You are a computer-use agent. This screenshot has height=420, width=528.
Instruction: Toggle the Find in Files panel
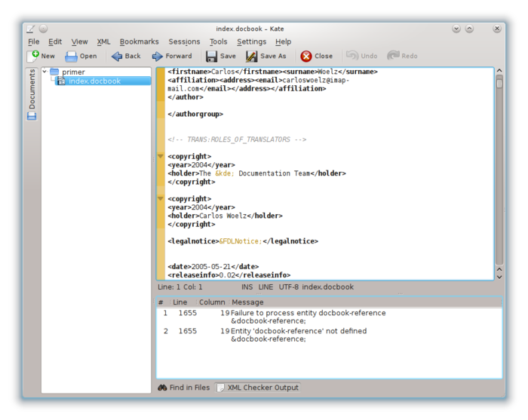(184, 388)
